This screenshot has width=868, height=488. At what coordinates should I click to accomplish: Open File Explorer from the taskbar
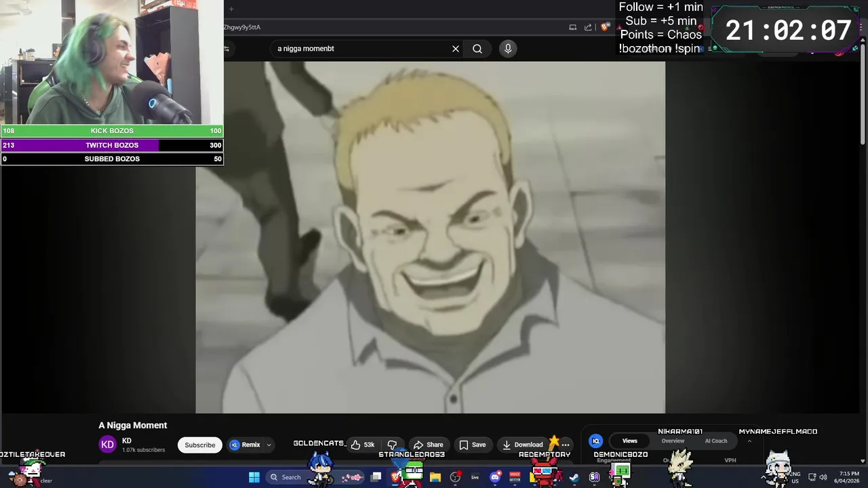(435, 477)
